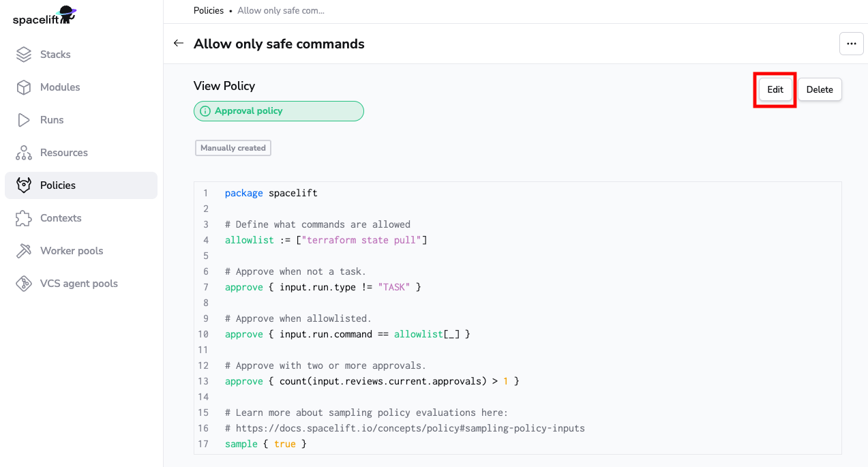The height and width of the screenshot is (467, 868).
Task: Go back using the left arrow
Action: 179,43
